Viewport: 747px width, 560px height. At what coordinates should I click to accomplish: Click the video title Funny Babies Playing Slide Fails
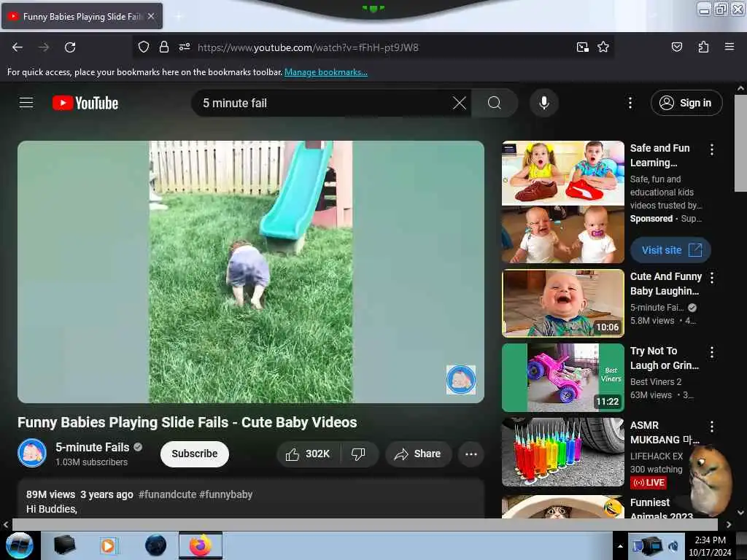pos(187,422)
